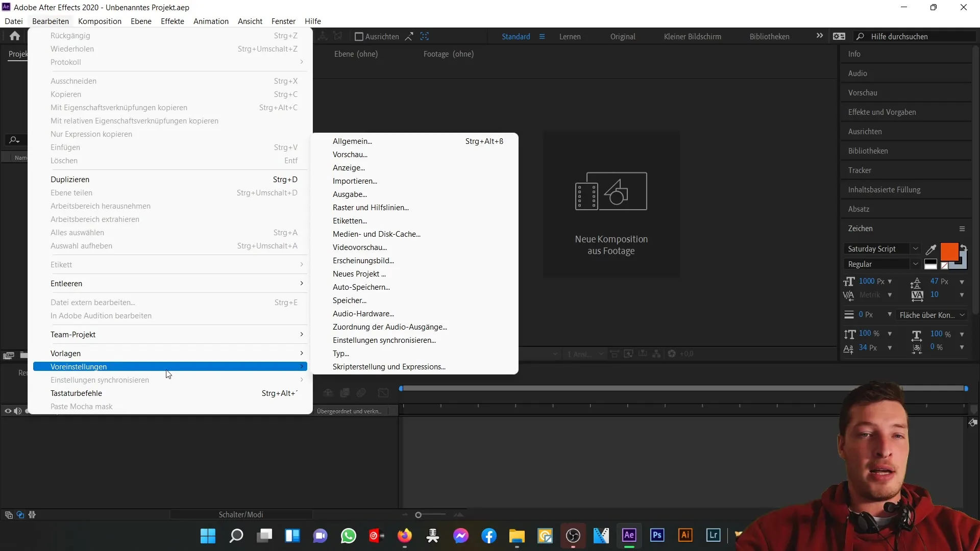980x551 pixels.
Task: Click the After Effects taskbar icon
Action: [x=629, y=535]
